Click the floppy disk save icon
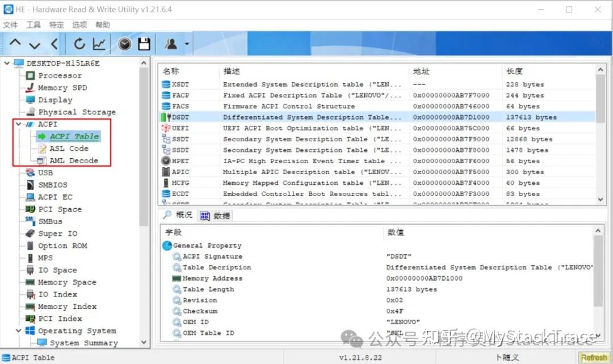613x364 pixels. (x=144, y=44)
